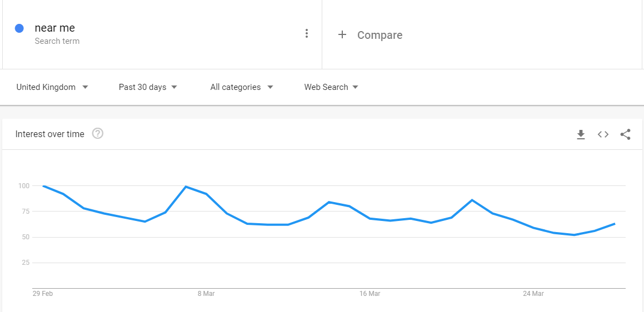The image size is (644, 312).
Task: Click the chart peak near 8 Mar
Action: pyautogui.click(x=186, y=187)
